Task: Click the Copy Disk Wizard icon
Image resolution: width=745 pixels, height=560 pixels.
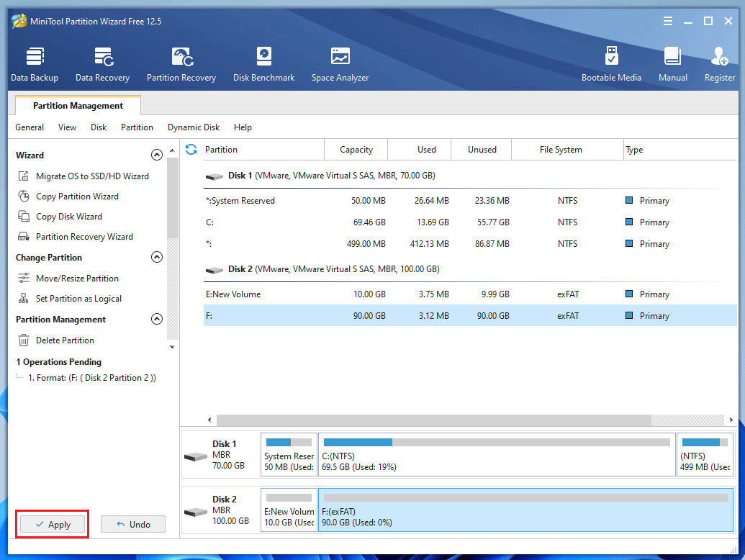Action: (23, 217)
